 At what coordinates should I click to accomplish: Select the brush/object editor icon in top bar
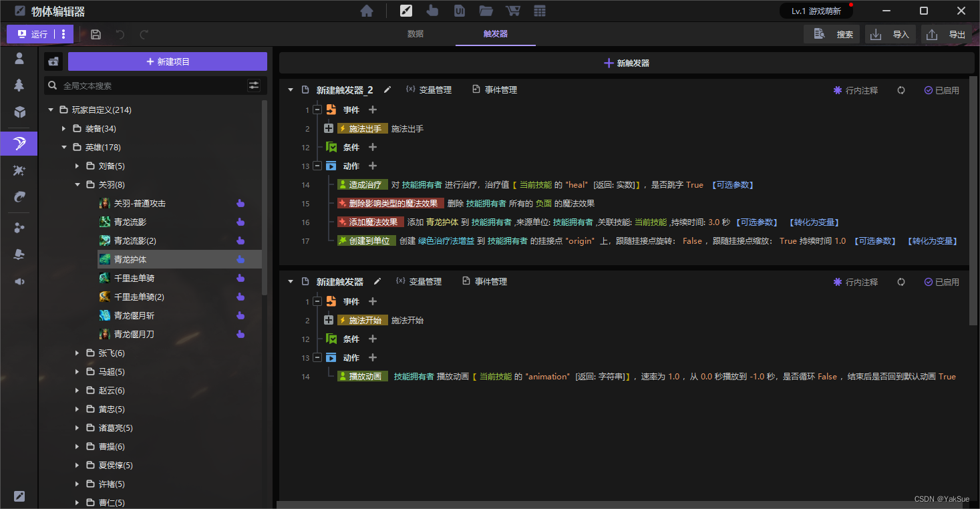[406, 11]
